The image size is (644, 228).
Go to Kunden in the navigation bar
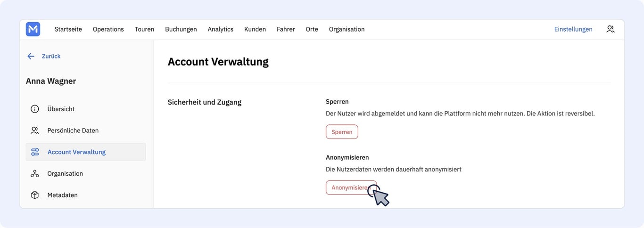[x=255, y=29]
